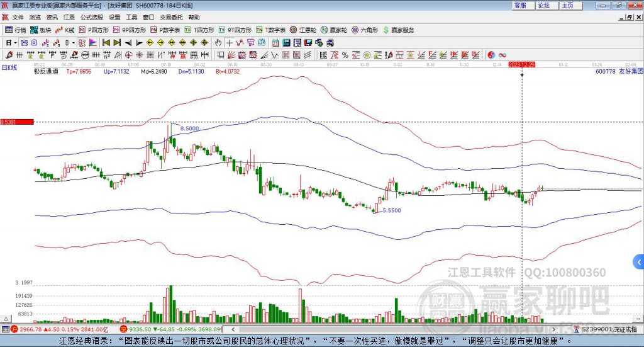644x347 pixels.
Task: Expand the volume panel triangle button
Action: (6, 319)
